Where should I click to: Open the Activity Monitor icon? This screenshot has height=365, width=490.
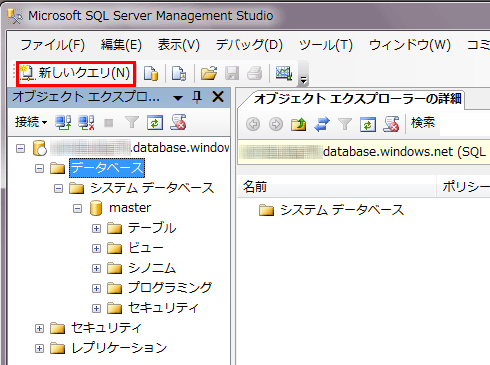point(284,73)
